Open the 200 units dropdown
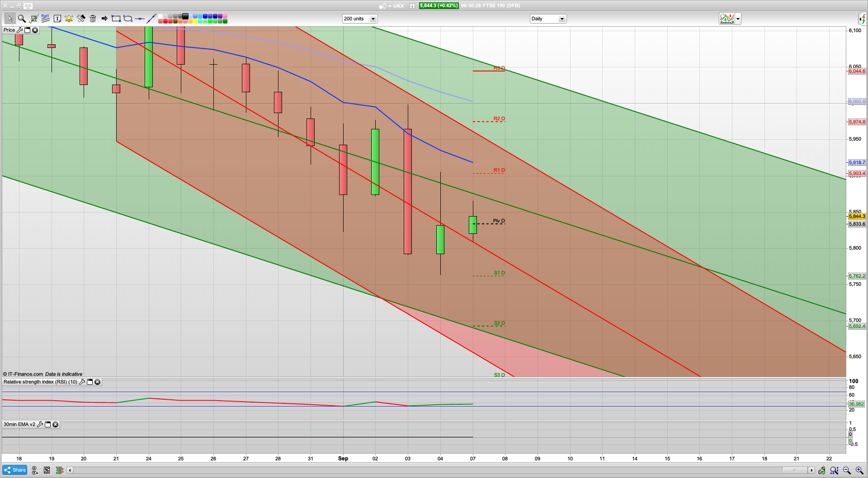Viewport: 868px width, 478px height. 373,19
